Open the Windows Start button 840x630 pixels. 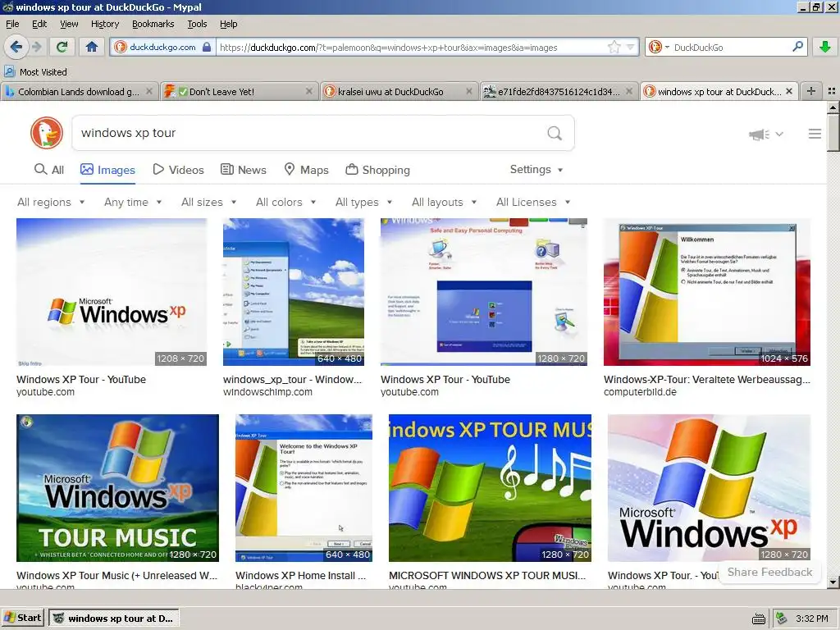pyautogui.click(x=22, y=618)
